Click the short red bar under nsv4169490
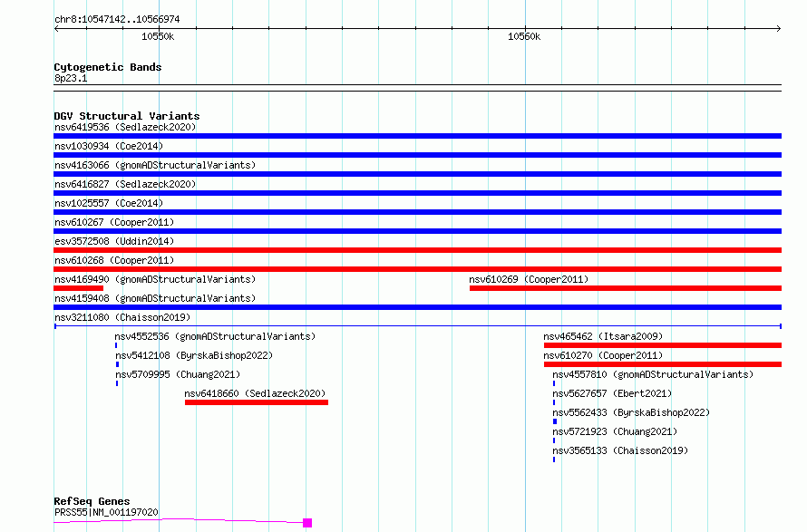807x532 pixels. (x=79, y=288)
